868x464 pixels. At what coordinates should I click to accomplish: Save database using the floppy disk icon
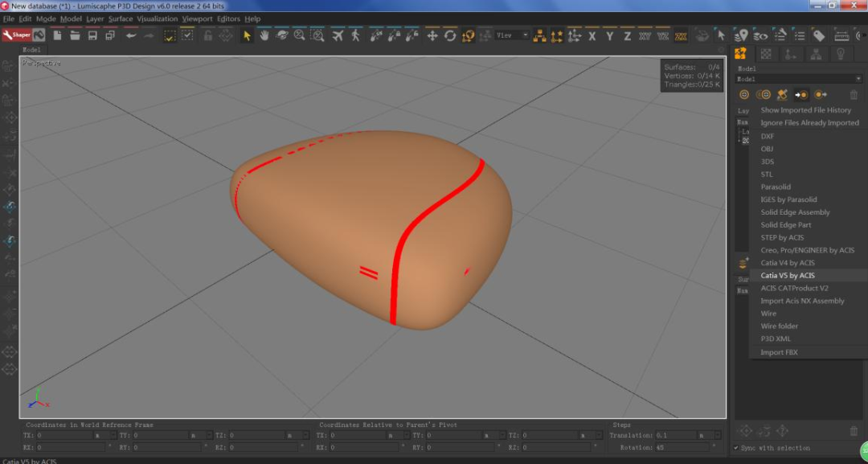tap(92, 35)
